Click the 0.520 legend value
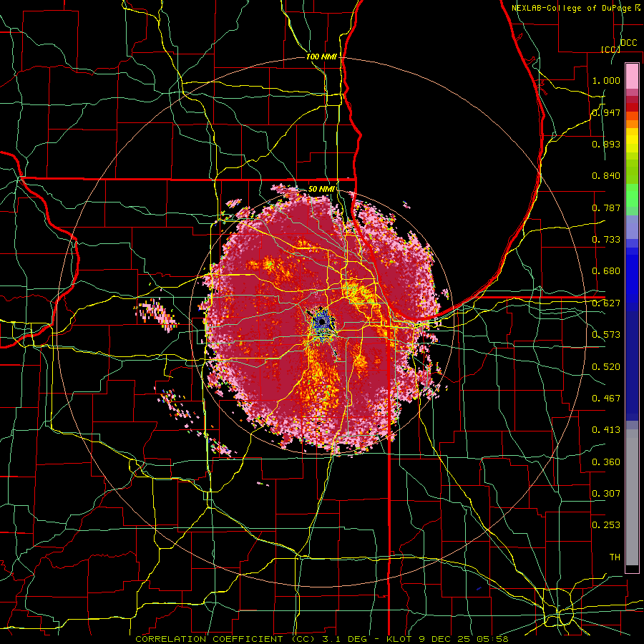Image resolution: width=644 pixels, height=644 pixels. click(606, 367)
